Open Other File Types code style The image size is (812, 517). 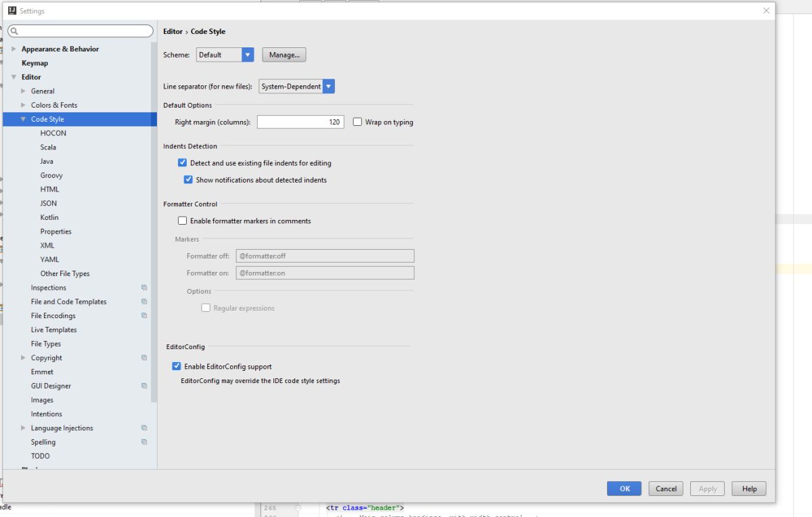point(65,273)
